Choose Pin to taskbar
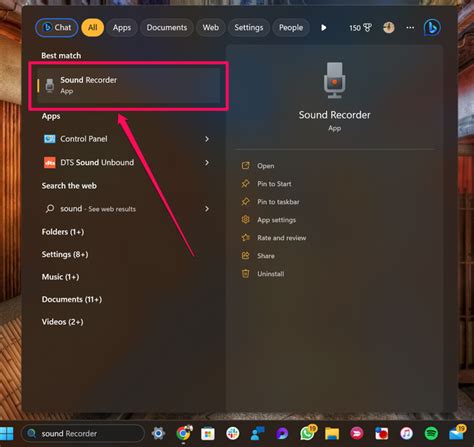 278,202
